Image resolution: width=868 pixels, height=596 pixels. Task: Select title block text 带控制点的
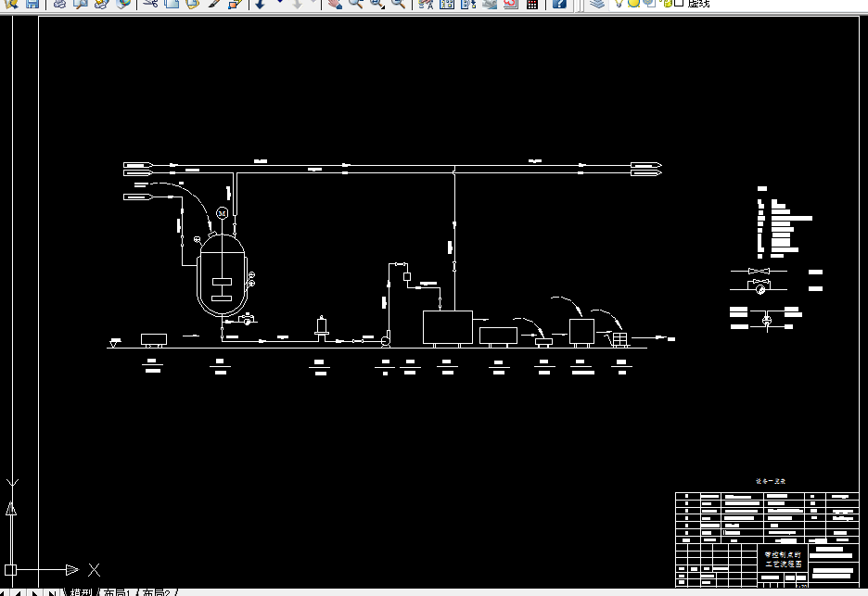click(783, 554)
